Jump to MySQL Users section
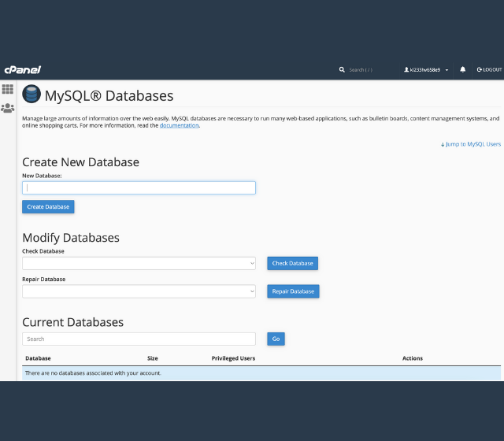Image resolution: width=504 pixels, height=441 pixels. [x=471, y=144]
